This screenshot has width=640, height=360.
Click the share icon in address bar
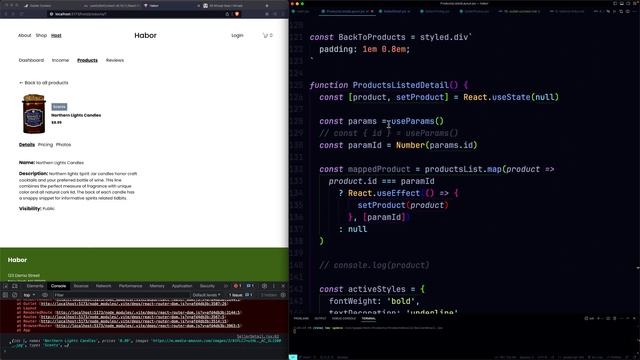(227, 14)
